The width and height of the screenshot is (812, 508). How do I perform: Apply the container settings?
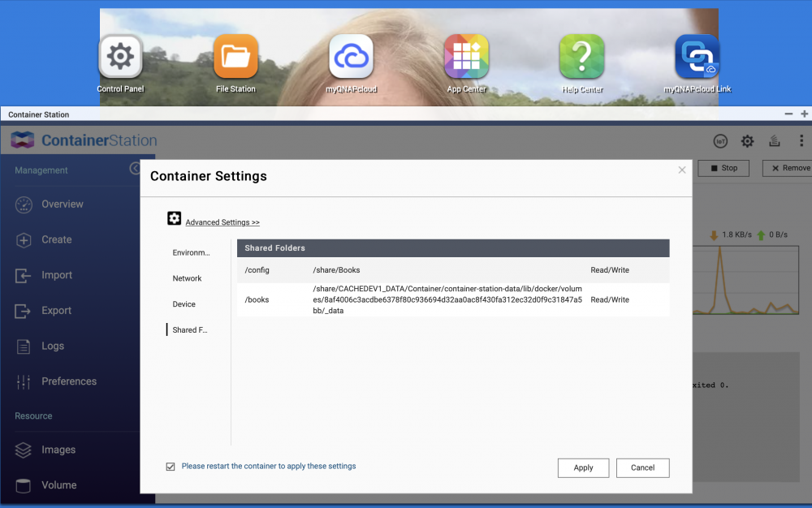tap(583, 467)
